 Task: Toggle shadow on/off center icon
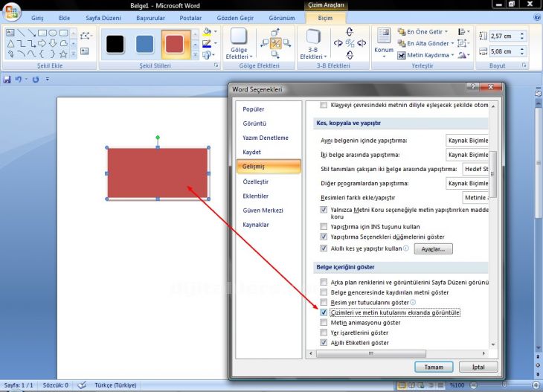click(275, 44)
